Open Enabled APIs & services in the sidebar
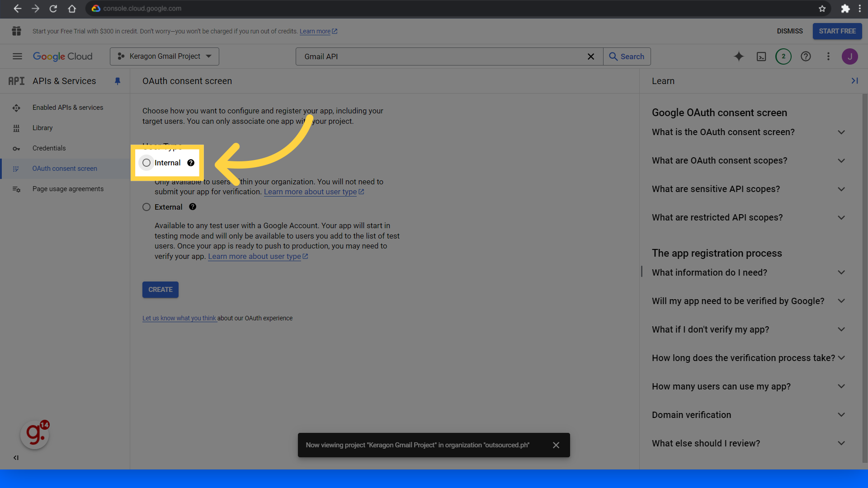 coord(65,108)
